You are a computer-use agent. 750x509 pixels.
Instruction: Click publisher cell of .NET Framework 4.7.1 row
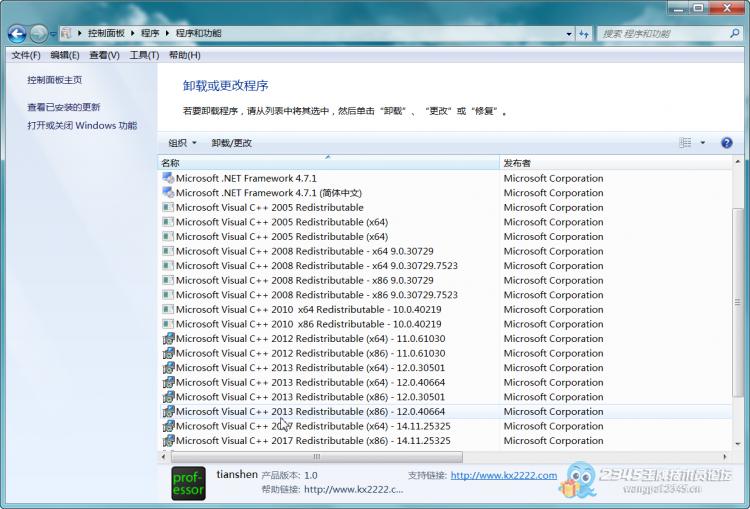coord(553,178)
